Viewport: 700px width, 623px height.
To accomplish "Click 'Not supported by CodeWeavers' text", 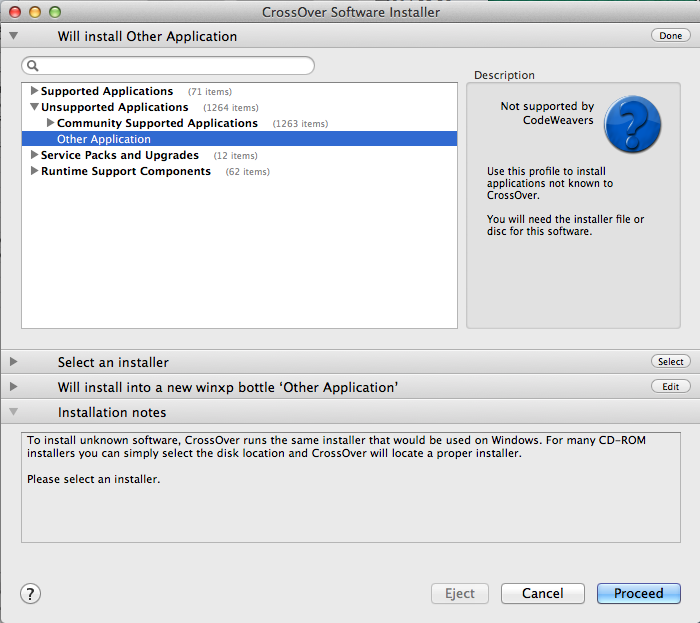I will pyautogui.click(x=547, y=113).
